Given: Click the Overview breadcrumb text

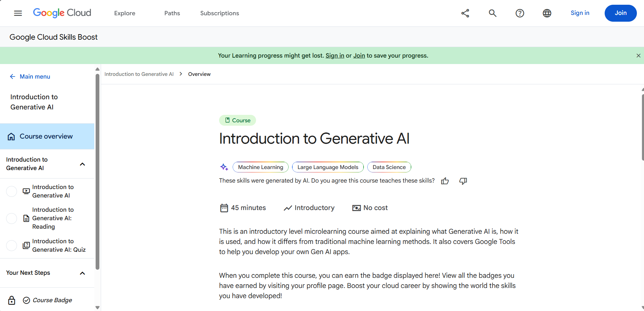Looking at the screenshot, I should [199, 74].
